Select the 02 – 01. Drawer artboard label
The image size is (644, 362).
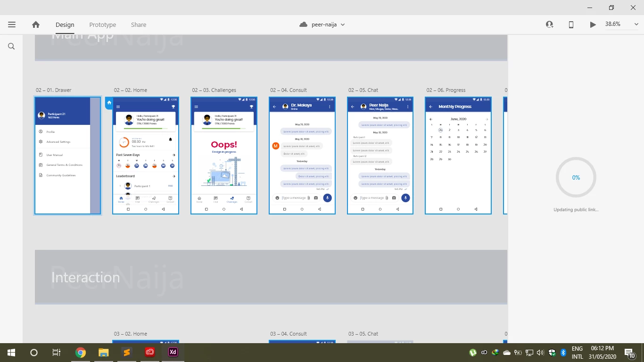[54, 90]
